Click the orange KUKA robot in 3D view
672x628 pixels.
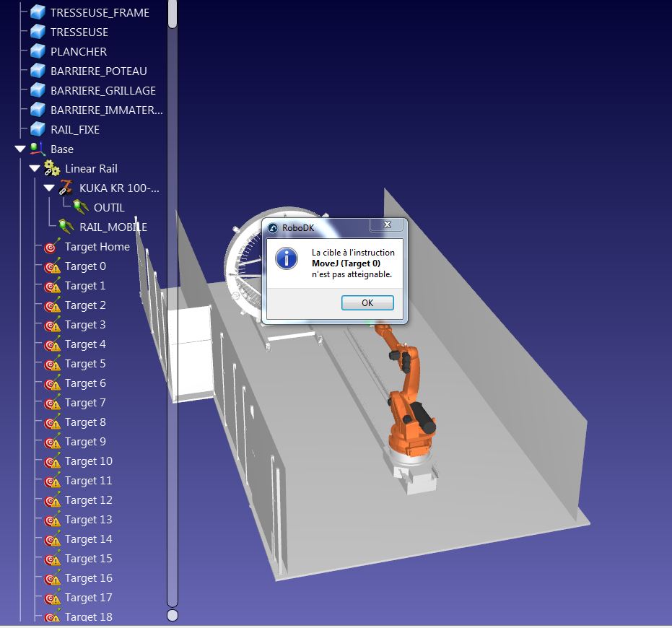pos(409,404)
